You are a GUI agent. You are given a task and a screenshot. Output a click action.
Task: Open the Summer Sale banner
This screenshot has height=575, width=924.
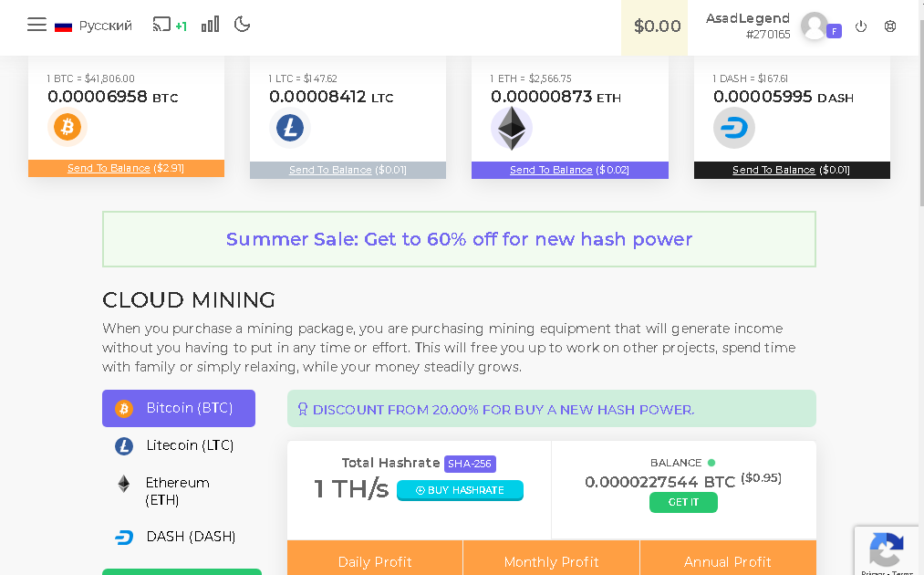[459, 239]
